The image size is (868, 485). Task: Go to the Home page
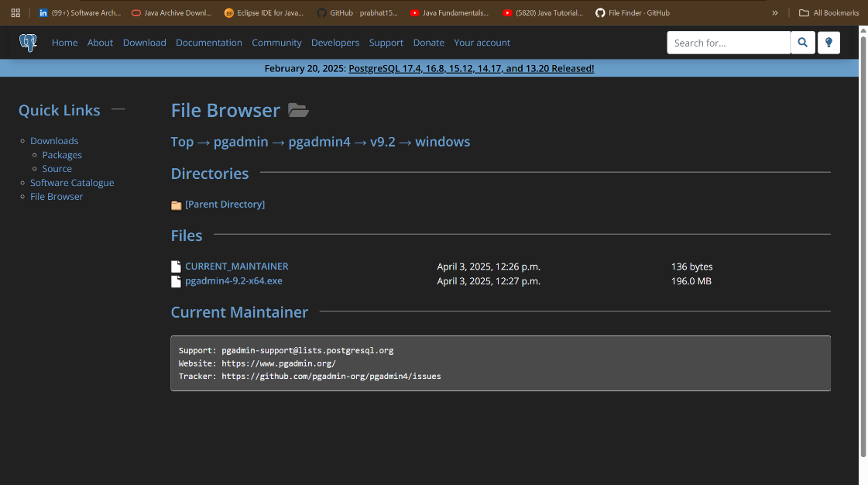point(65,43)
